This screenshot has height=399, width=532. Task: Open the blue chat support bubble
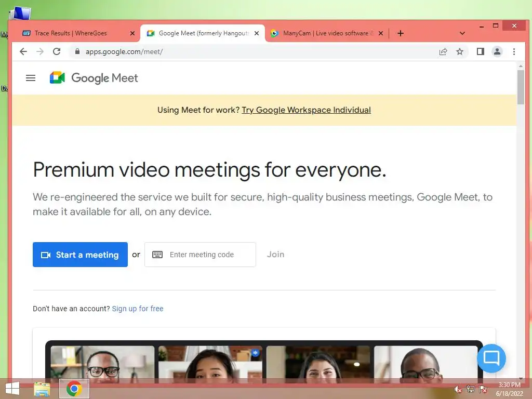[x=491, y=358]
